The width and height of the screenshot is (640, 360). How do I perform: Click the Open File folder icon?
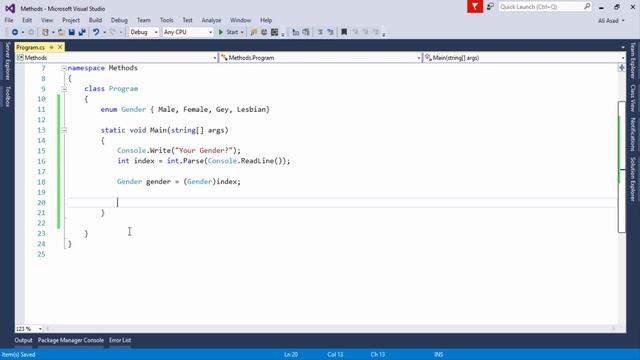pos(61,32)
